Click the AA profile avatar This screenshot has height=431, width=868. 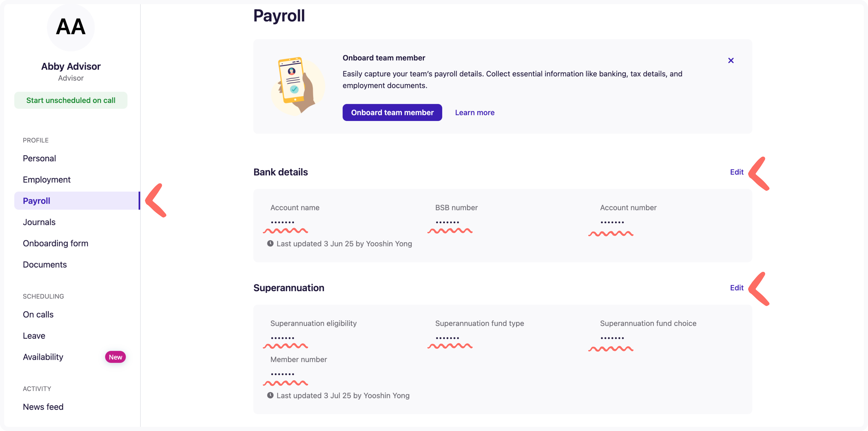(71, 27)
